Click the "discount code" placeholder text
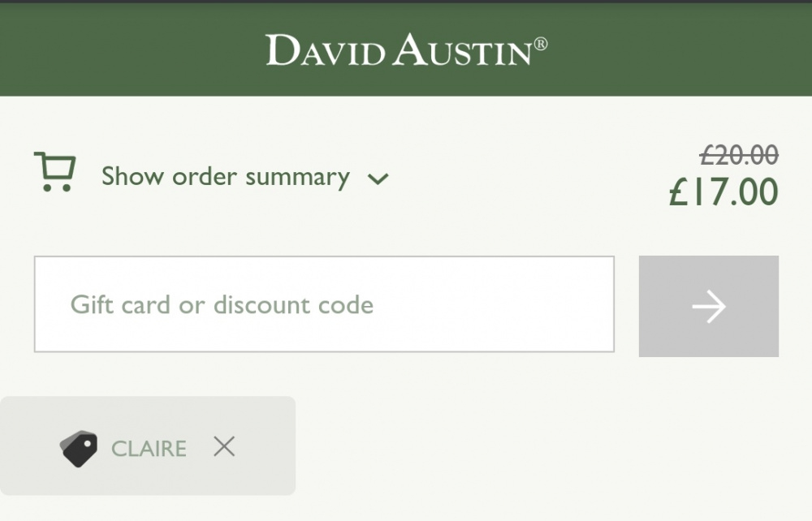The height and width of the screenshot is (521, 812). (x=294, y=304)
